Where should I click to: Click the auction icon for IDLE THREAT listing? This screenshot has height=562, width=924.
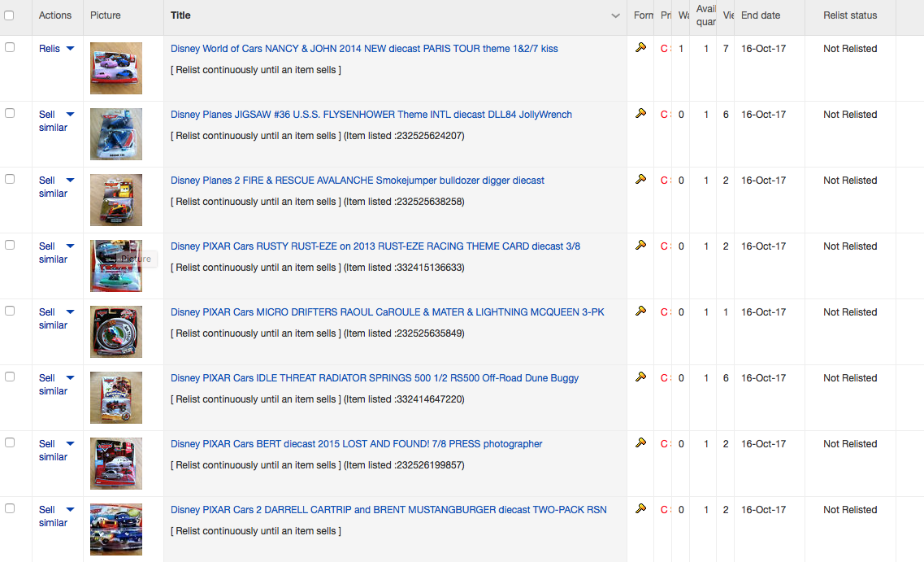click(x=640, y=377)
